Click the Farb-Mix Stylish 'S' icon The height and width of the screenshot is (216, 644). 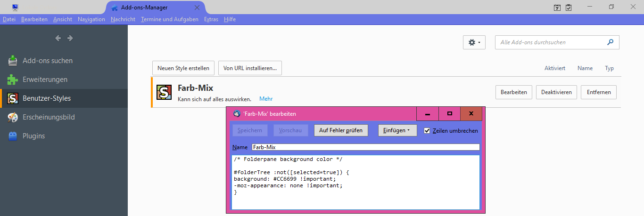(x=164, y=92)
